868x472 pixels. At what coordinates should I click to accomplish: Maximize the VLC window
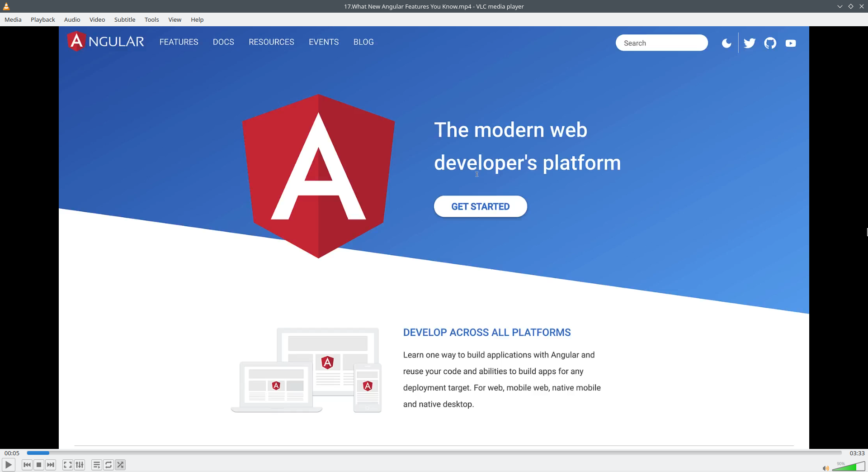851,6
